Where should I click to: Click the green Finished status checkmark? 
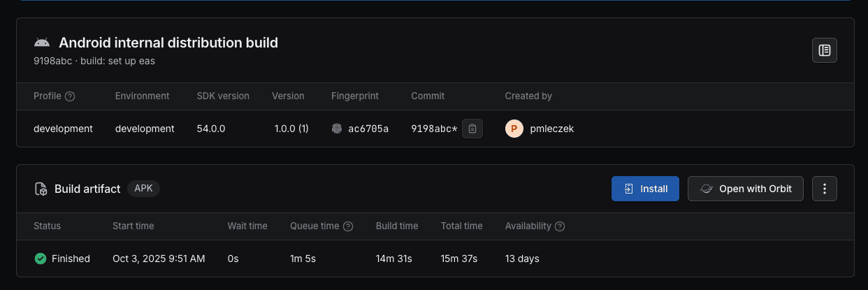(x=41, y=259)
